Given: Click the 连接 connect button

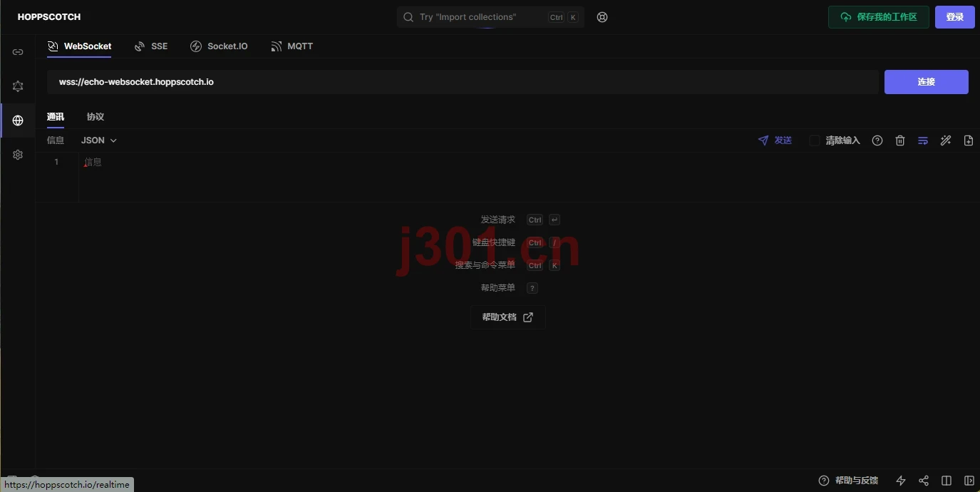Looking at the screenshot, I should point(926,82).
